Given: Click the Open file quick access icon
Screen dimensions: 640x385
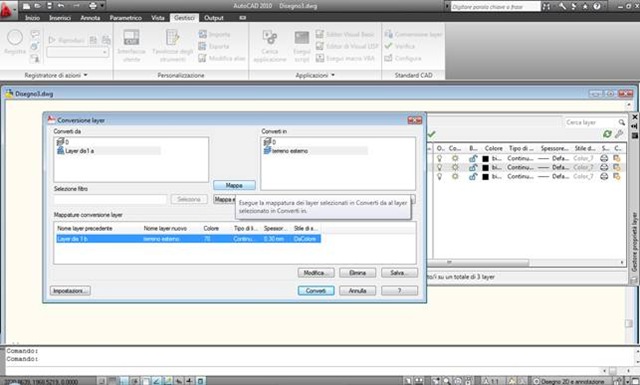Looking at the screenshot, I should (x=38, y=6).
